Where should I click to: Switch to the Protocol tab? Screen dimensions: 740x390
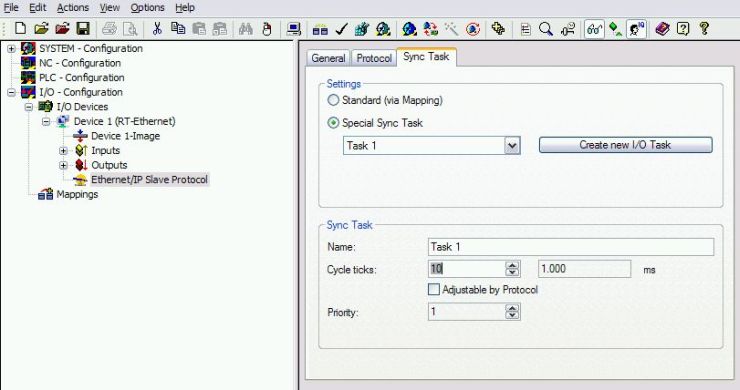pos(374,58)
